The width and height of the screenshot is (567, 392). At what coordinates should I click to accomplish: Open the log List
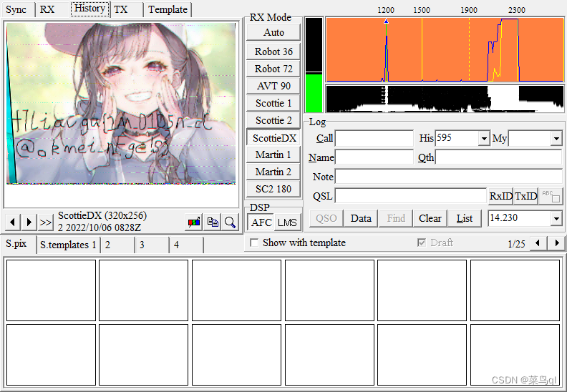pos(465,218)
